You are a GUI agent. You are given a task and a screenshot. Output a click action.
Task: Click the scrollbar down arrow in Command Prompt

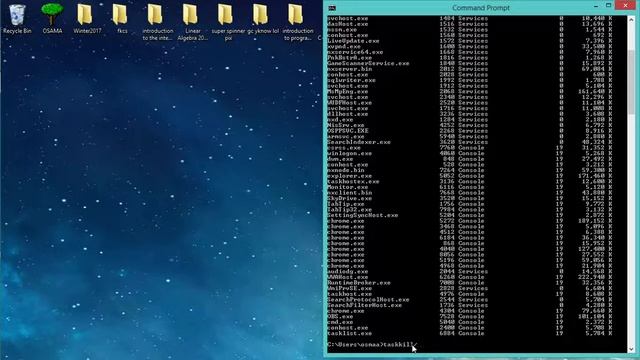coord(631,349)
